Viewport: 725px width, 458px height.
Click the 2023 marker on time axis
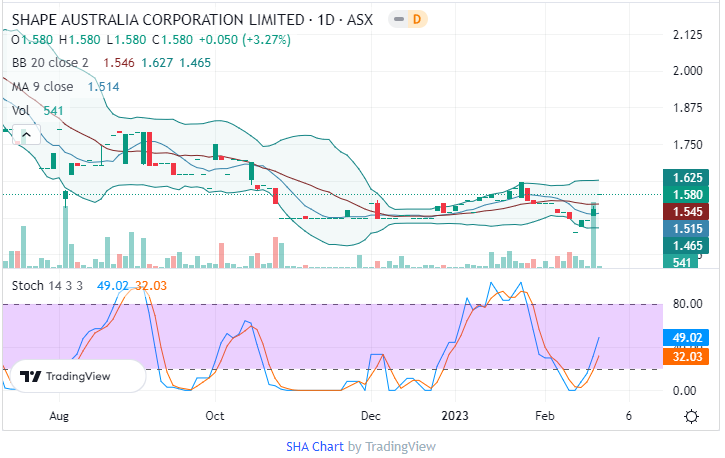pyautogui.click(x=455, y=414)
